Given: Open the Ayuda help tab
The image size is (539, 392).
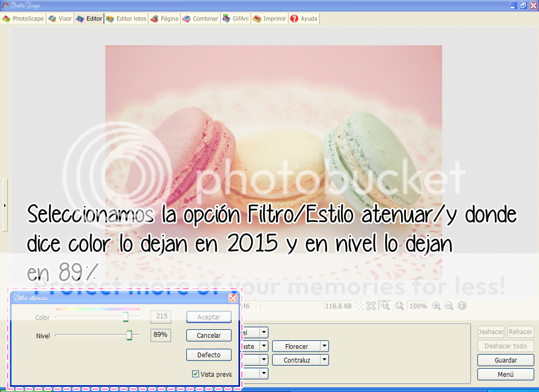Looking at the screenshot, I should tap(304, 18).
